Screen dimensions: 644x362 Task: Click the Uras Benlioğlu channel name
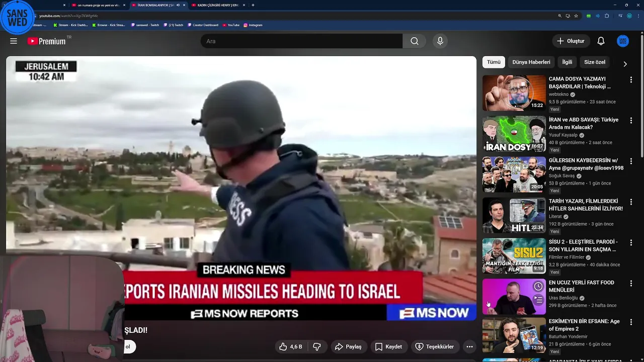[x=563, y=298]
